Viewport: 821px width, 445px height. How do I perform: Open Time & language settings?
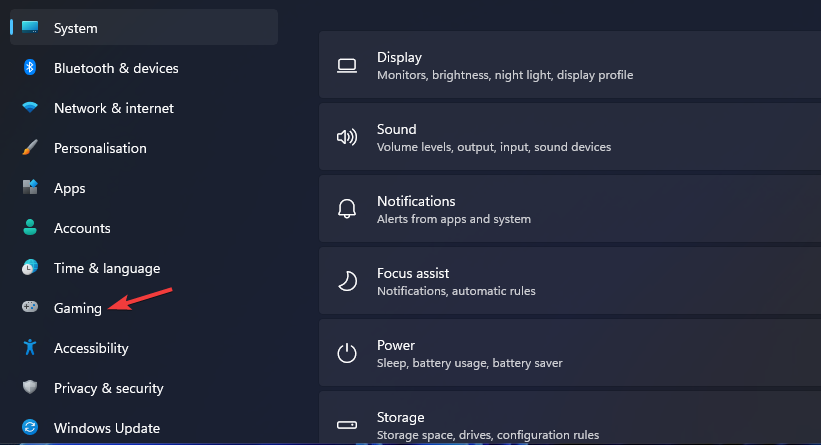pos(106,268)
